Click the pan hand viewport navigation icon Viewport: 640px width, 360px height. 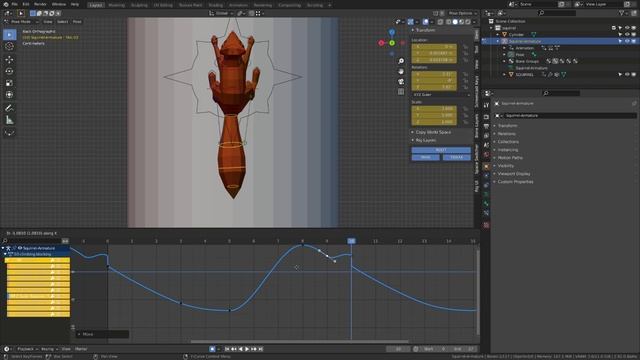[401, 71]
